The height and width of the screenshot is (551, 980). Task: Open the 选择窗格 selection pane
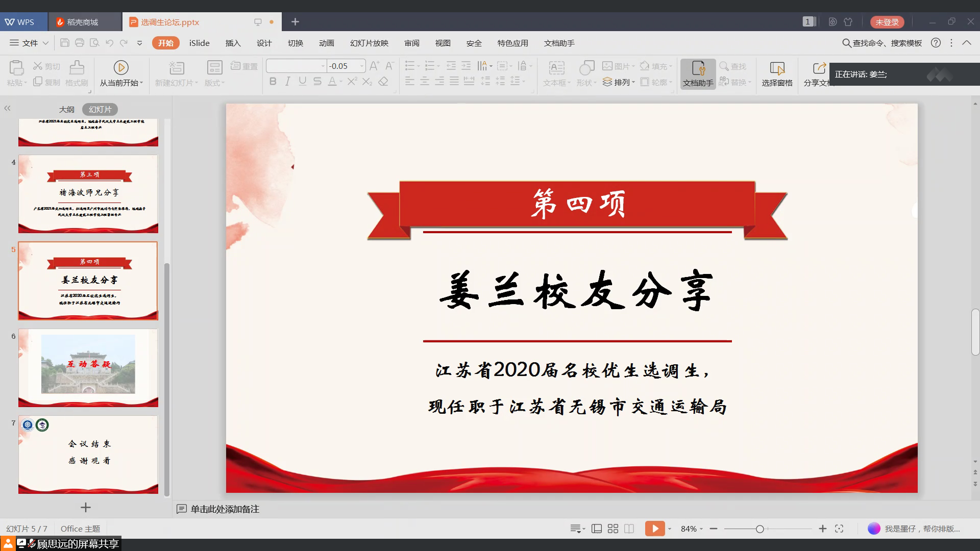777,73
